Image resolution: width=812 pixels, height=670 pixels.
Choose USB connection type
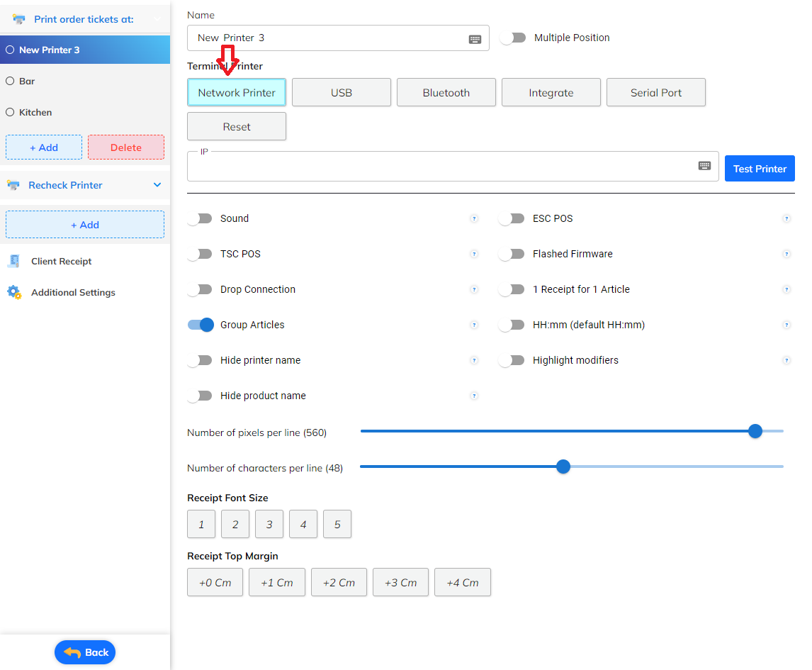342,93
